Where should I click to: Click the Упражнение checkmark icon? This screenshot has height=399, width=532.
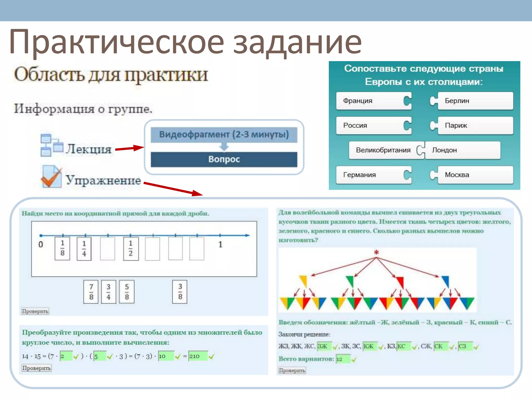coord(51,176)
